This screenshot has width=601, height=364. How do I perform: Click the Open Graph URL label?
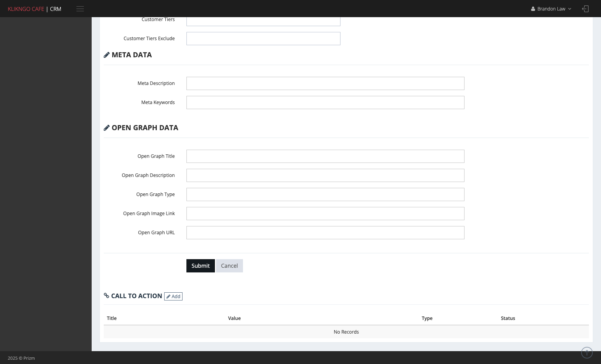(156, 233)
